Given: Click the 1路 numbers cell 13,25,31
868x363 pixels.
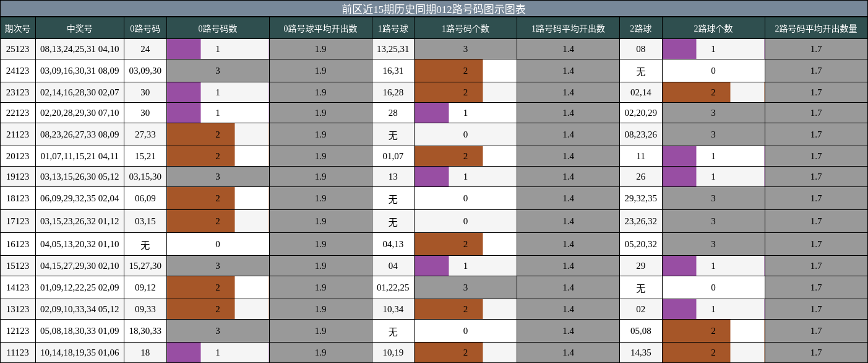Looking at the screenshot, I should (x=393, y=49).
